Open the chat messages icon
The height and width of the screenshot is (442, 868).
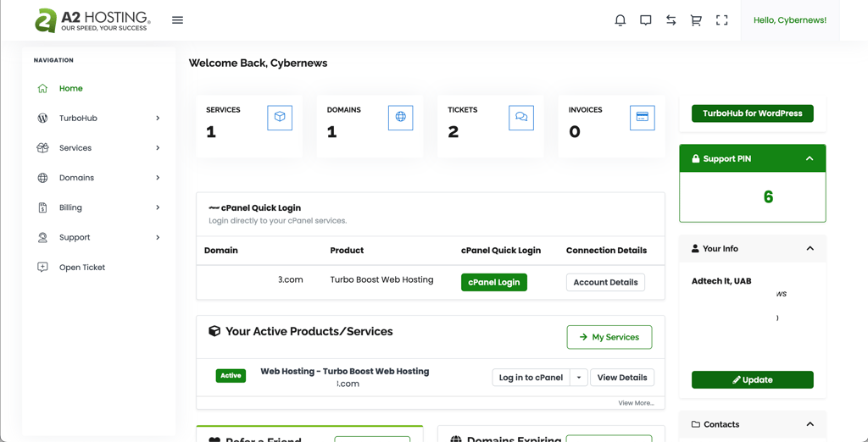coord(645,20)
